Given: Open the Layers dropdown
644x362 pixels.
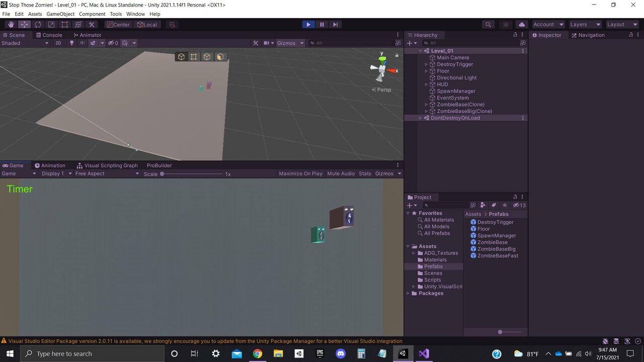Looking at the screenshot, I should (585, 24).
